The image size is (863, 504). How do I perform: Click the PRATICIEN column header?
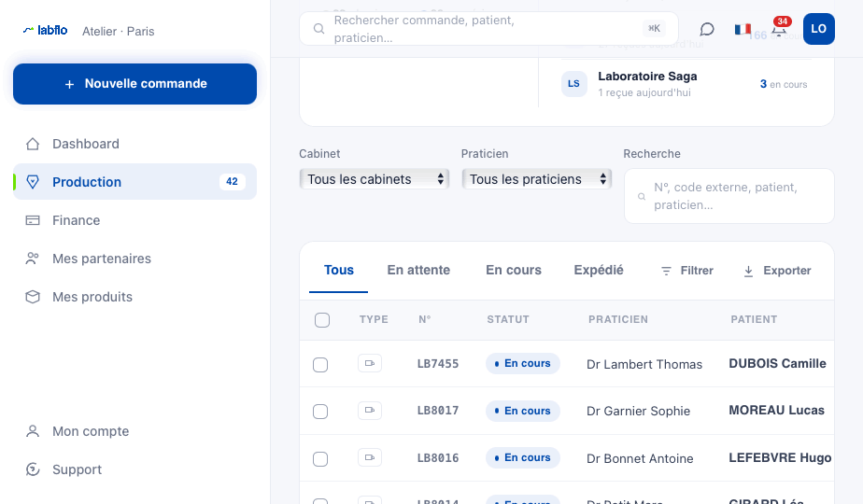[618, 320]
